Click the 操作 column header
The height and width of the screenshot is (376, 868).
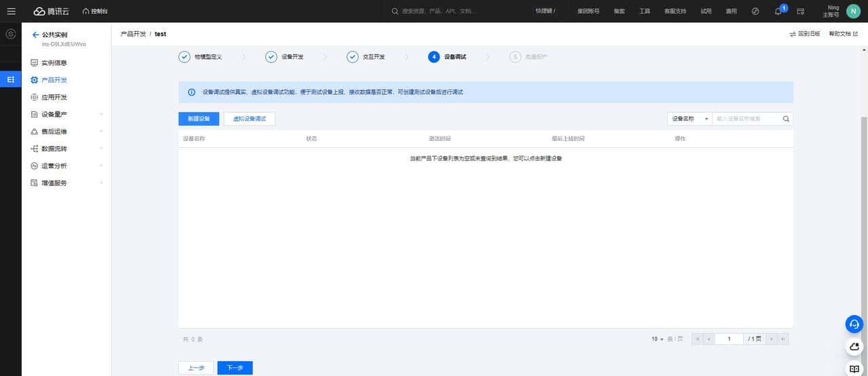(x=680, y=138)
